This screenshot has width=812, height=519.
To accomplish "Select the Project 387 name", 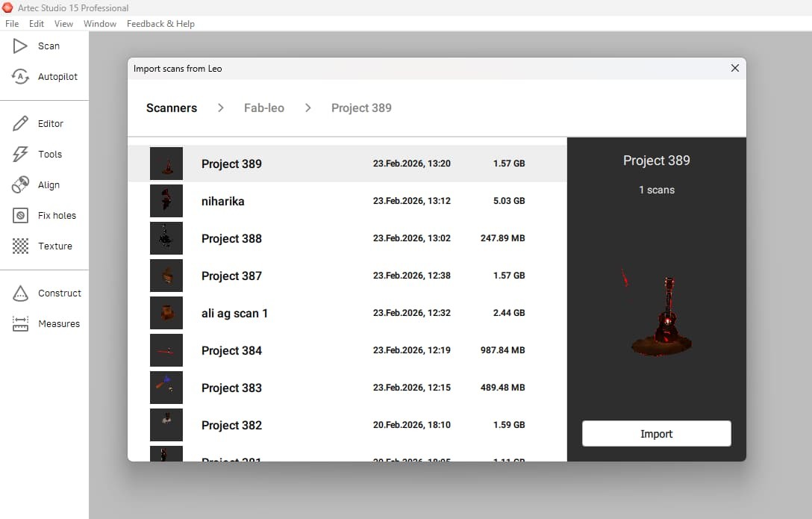I will tap(231, 276).
